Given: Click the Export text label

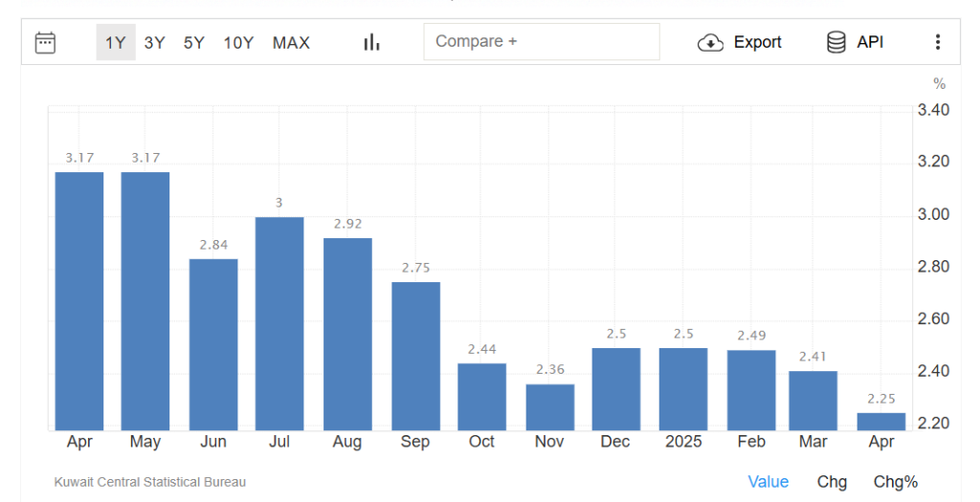Looking at the screenshot, I should tap(757, 42).
